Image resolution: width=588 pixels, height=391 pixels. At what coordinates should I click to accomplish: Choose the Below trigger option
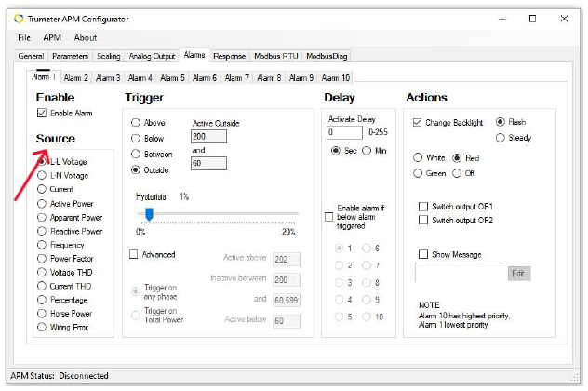[136, 139]
